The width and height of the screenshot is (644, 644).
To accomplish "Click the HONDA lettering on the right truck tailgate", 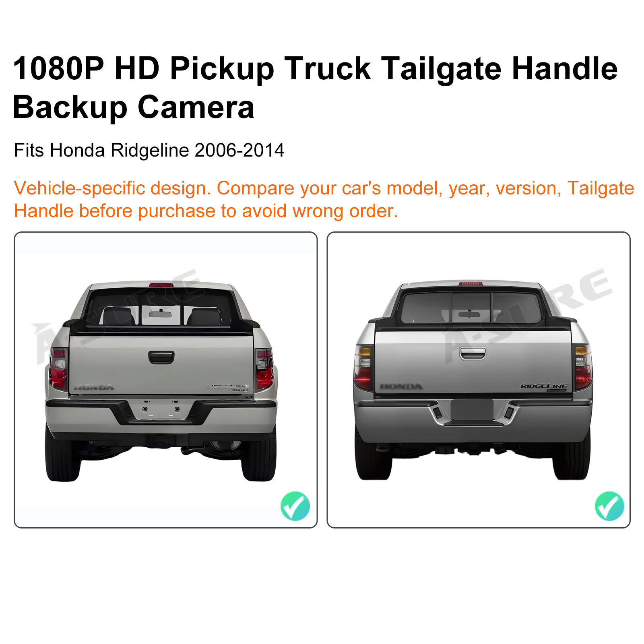I will tap(401, 386).
